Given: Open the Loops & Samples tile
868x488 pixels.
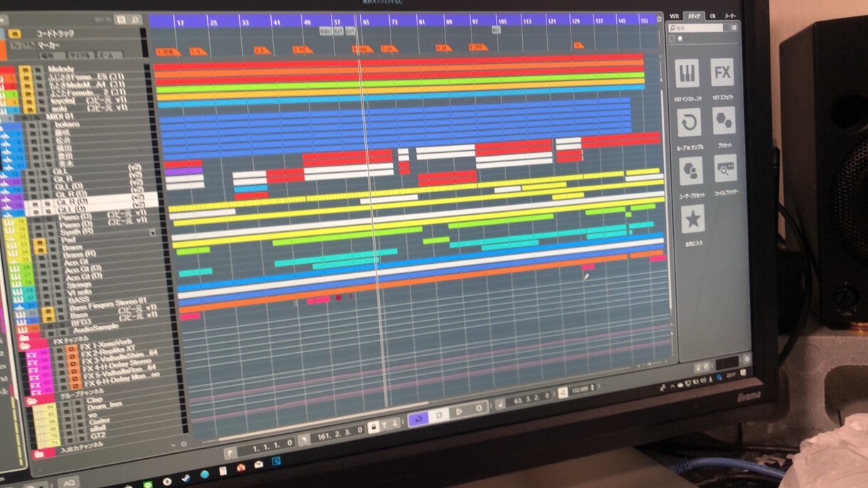Looking at the screenshot, I should coord(689,122).
